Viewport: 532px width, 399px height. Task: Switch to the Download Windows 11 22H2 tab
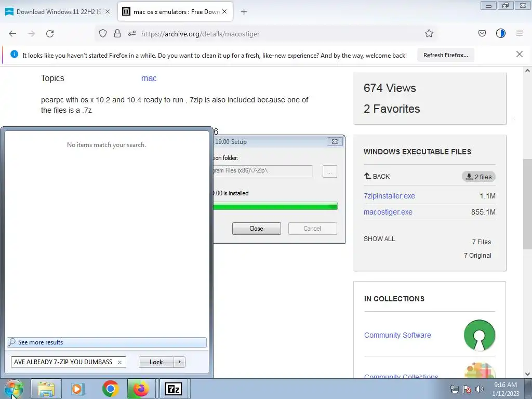[x=58, y=12]
